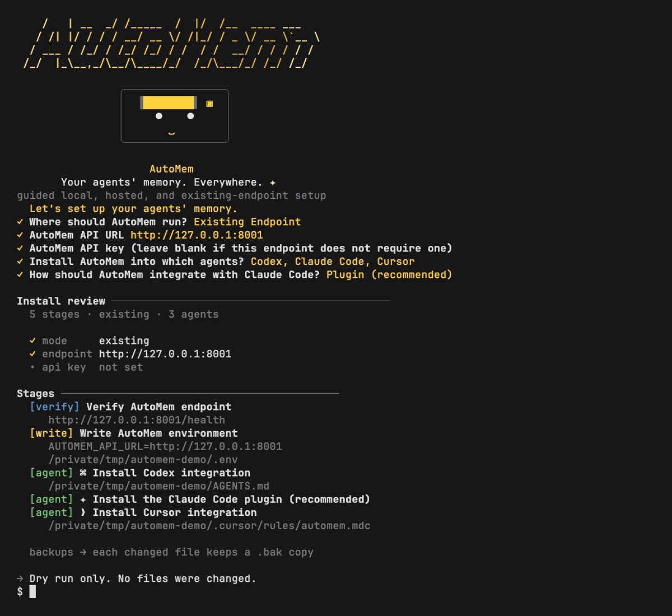The image size is (672, 616).
Task: Click the blue [verify] stage tag
Action: coord(54,407)
